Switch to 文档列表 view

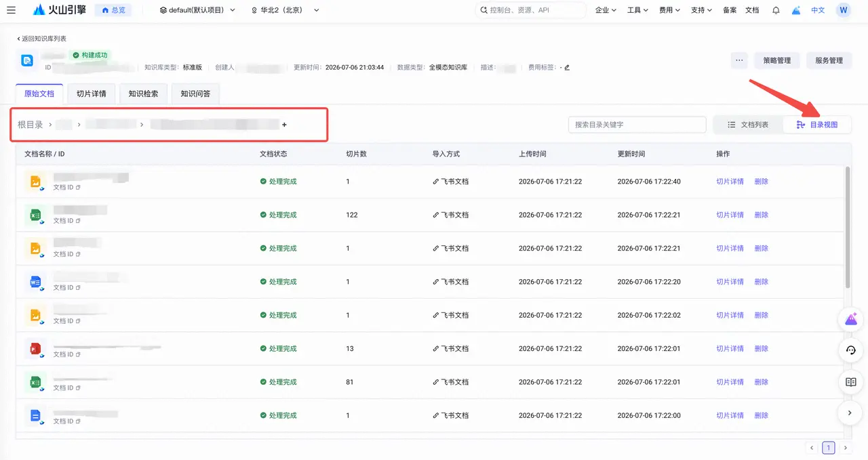(x=748, y=125)
